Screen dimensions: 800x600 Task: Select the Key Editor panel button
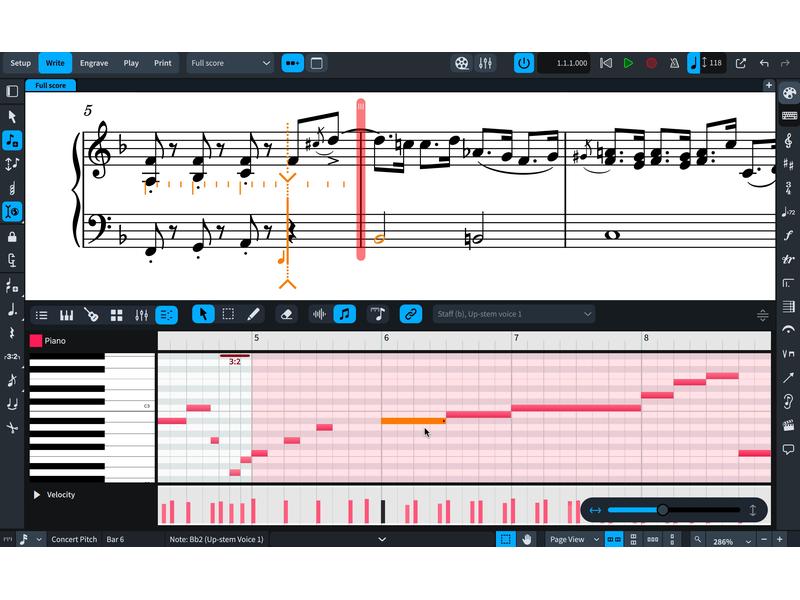(x=166, y=315)
